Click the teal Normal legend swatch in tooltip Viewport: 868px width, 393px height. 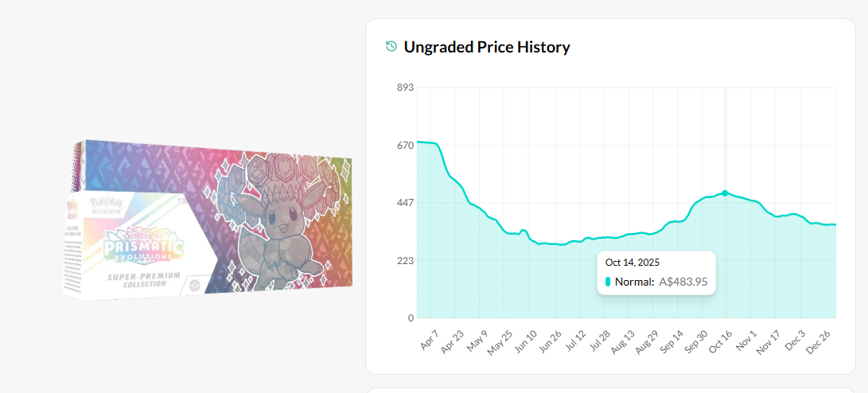(x=608, y=282)
